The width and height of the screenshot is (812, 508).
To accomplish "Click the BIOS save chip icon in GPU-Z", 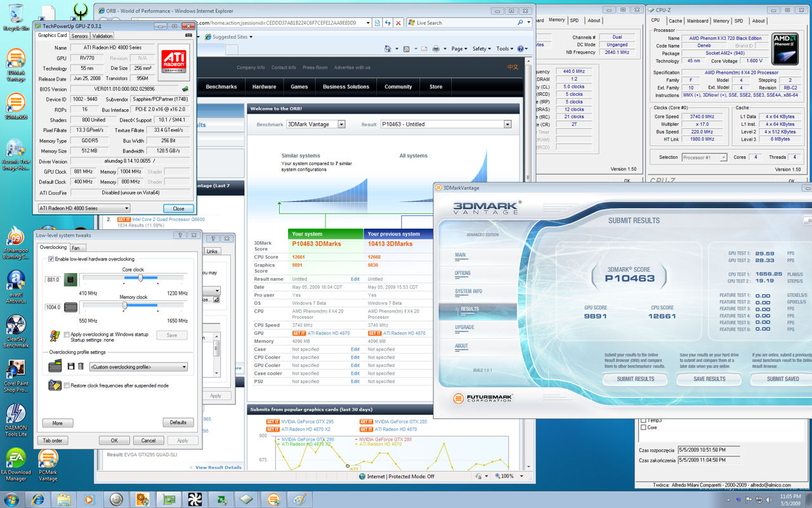I will (185, 89).
